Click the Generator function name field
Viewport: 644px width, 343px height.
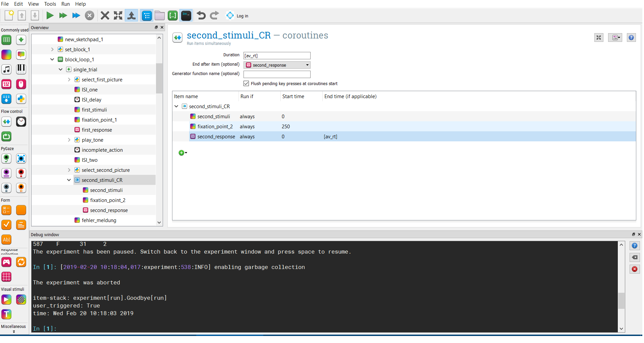(x=277, y=74)
